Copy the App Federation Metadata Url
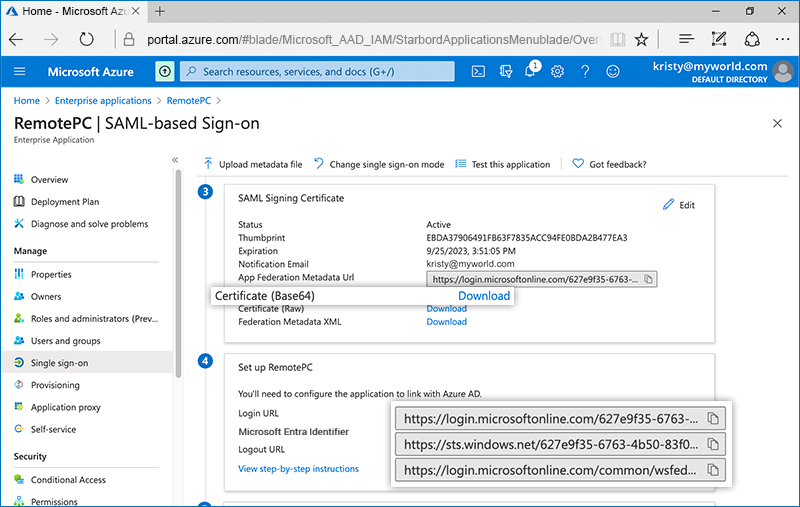Image resolution: width=800 pixels, height=507 pixels. pyautogui.click(x=648, y=279)
